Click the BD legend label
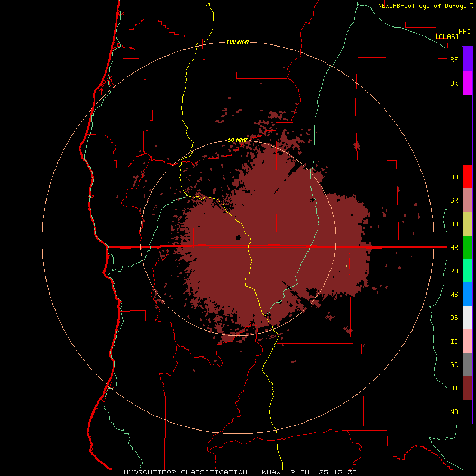Image resolution: width=476 pixels, height=476 pixels. 454,224
